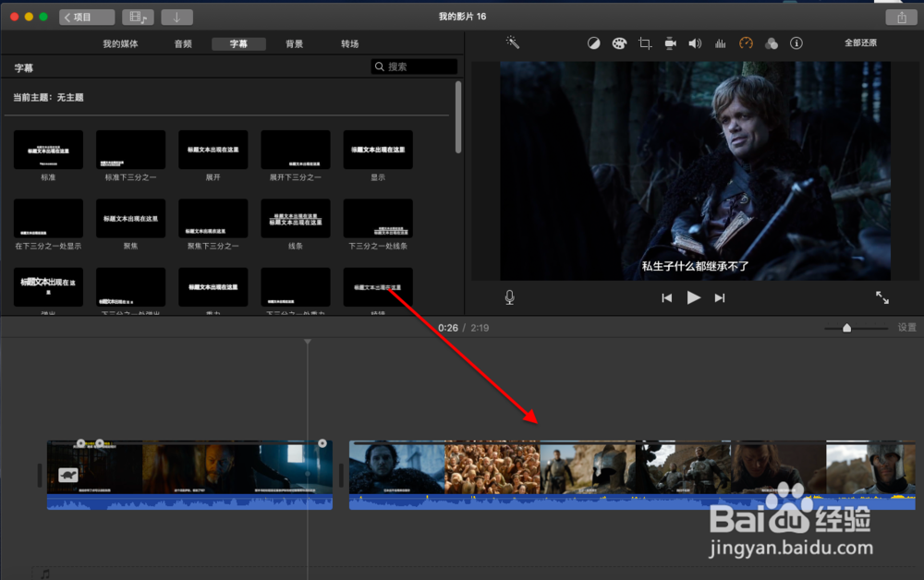Skip to the next clip

[720, 298]
